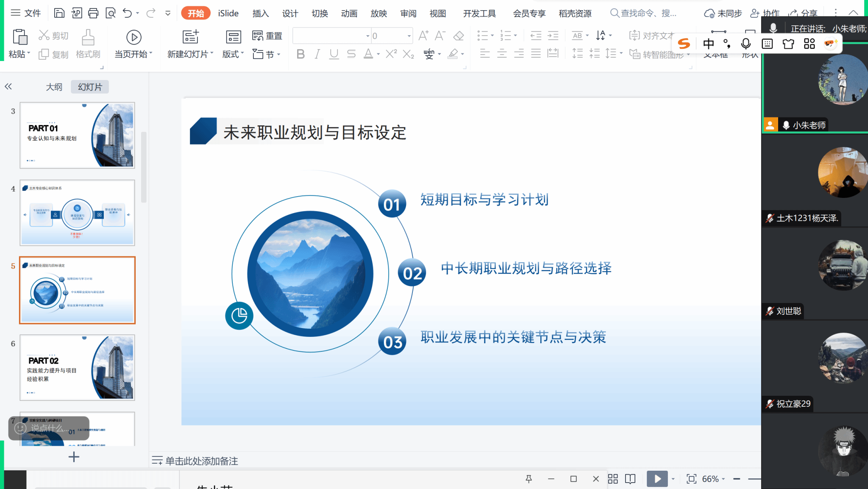Toggle underline formatting

(334, 54)
